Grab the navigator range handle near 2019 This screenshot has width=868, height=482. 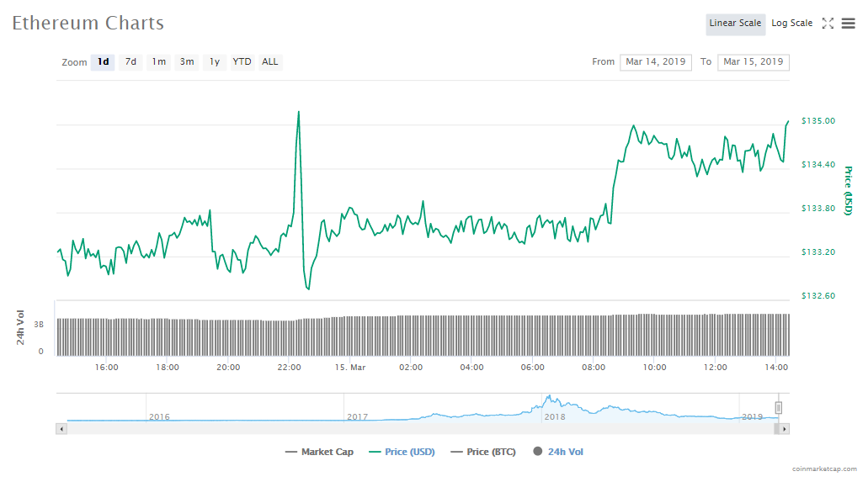779,408
